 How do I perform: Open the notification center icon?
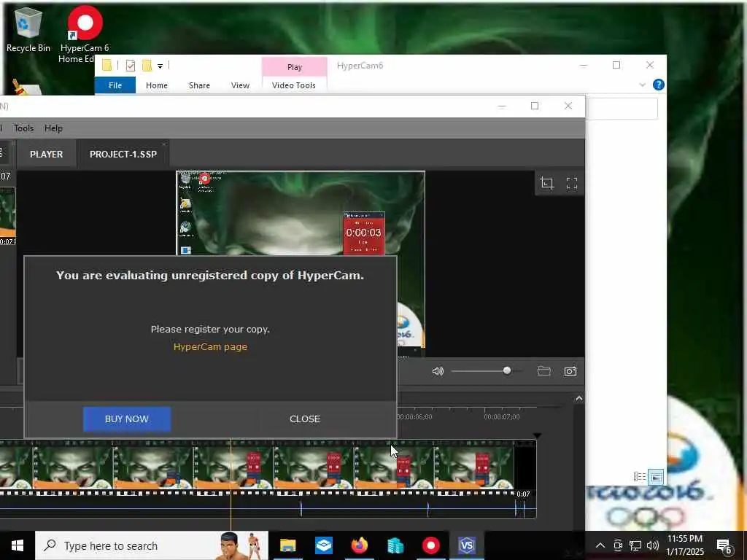click(724, 546)
